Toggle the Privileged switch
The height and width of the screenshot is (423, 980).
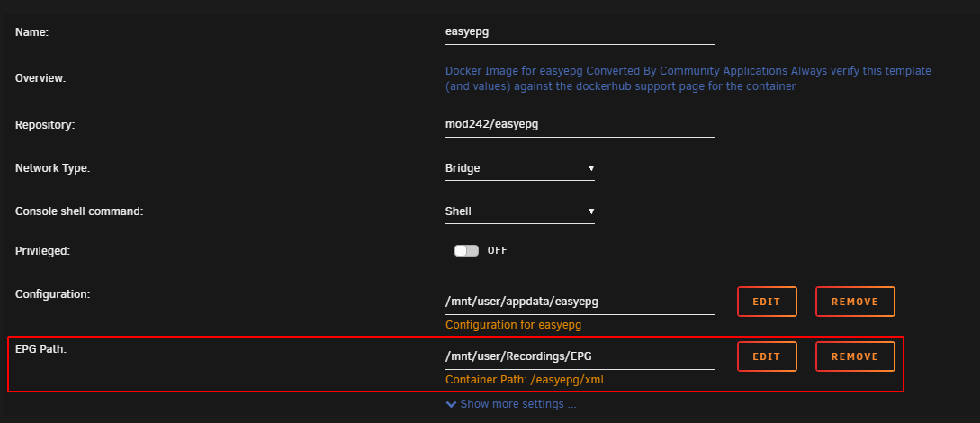(x=466, y=250)
